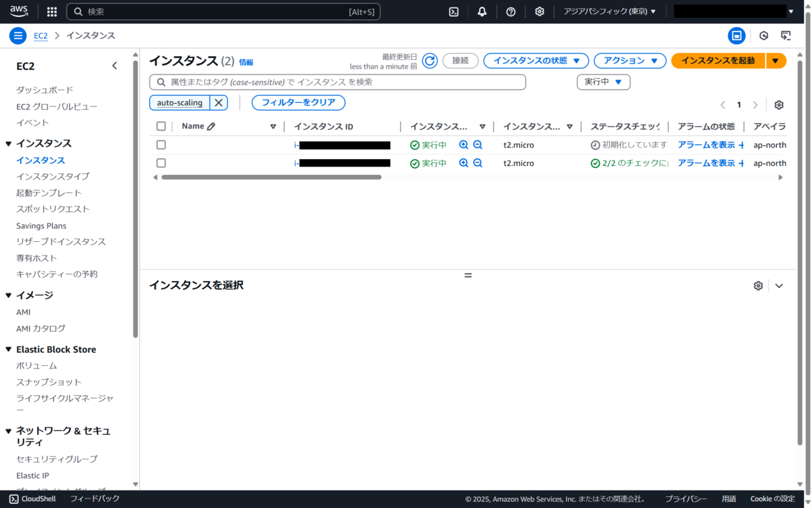Screen dimensions: 812x508
Task: Go to the EC2 breadcrumb link
Action: click(41, 36)
